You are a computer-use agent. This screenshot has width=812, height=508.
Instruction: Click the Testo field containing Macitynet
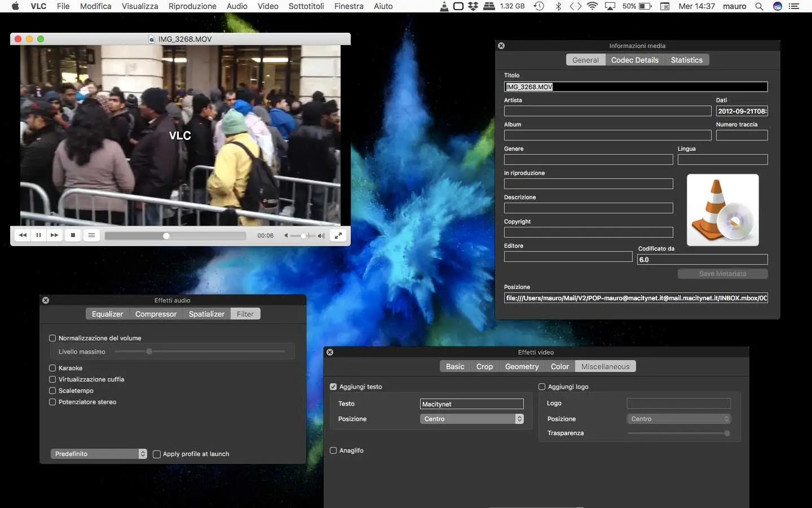pos(471,404)
